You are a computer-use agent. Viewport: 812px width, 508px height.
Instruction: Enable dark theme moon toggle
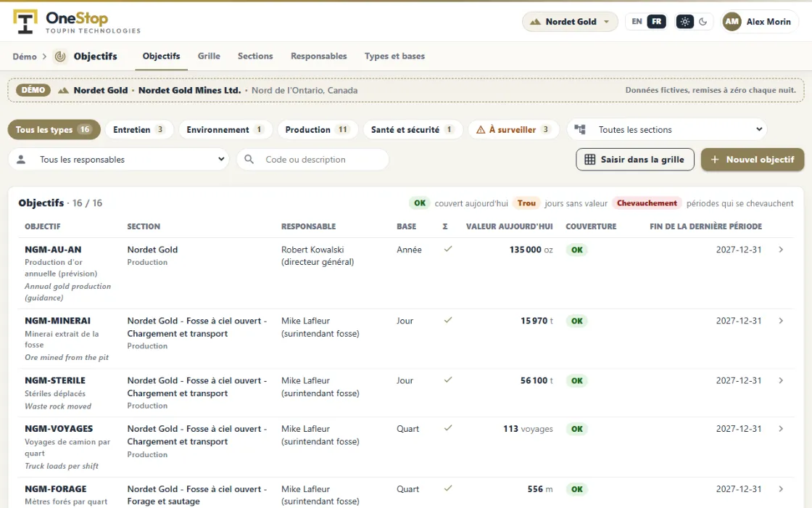[x=703, y=22]
